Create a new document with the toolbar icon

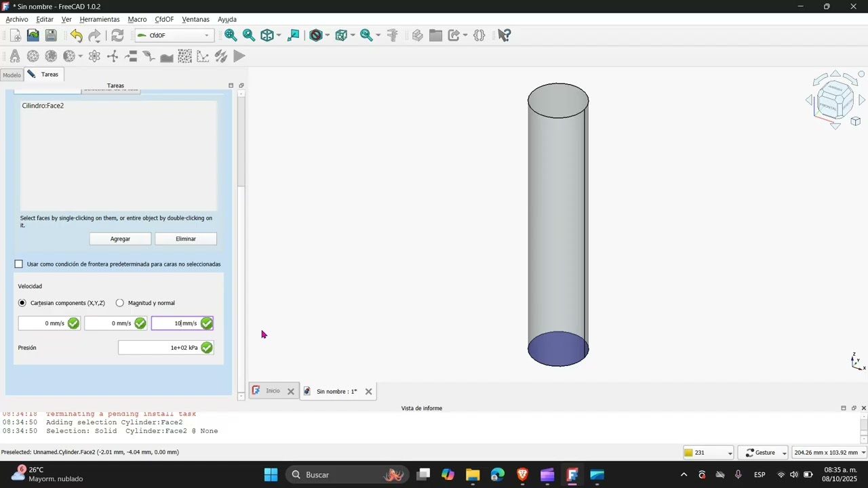coord(15,35)
